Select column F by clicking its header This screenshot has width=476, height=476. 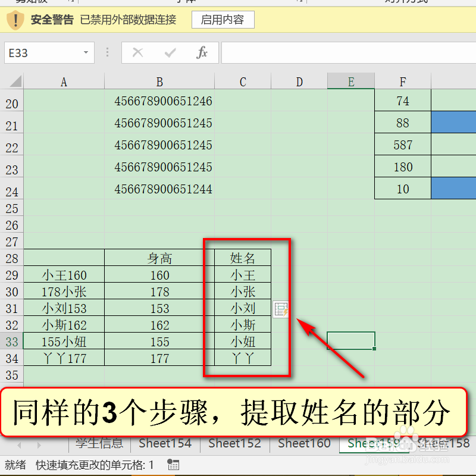pos(402,81)
